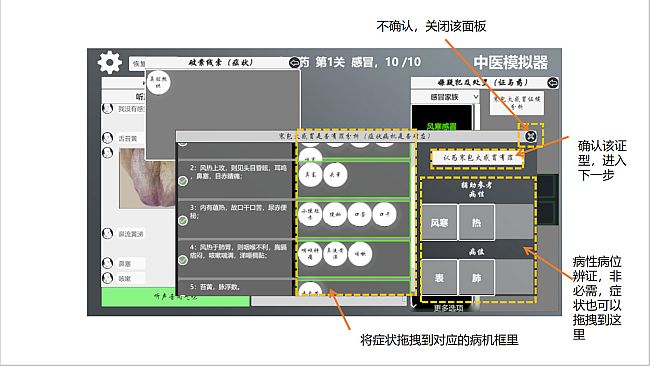This screenshot has height=366, width=650.
Task: Open the 感冒家族 dropdown
Action: [x=445, y=97]
